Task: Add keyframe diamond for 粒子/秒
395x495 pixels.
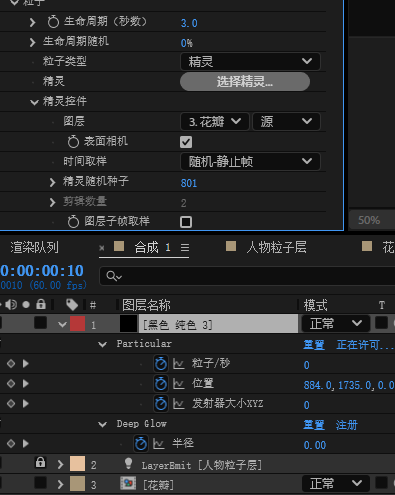Action: tap(11, 364)
